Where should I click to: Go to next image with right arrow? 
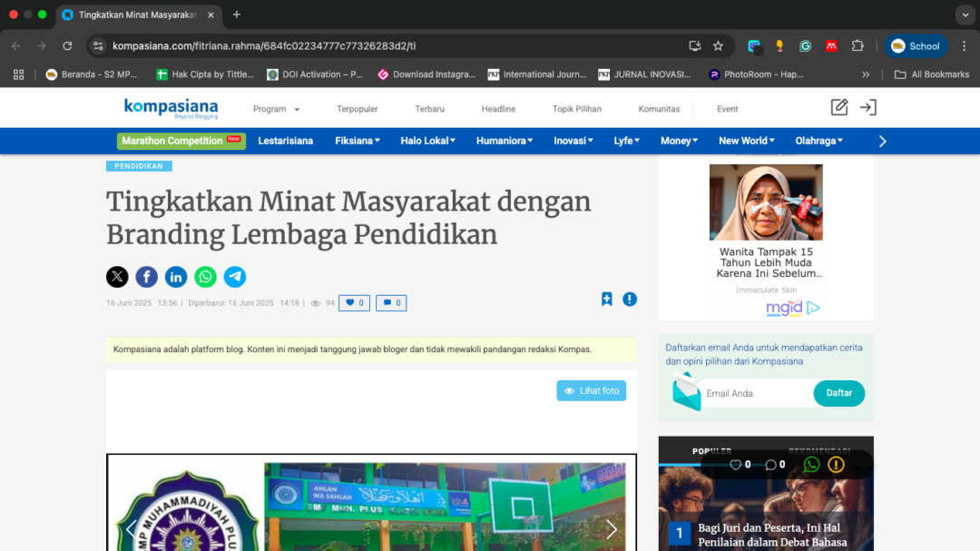612,529
